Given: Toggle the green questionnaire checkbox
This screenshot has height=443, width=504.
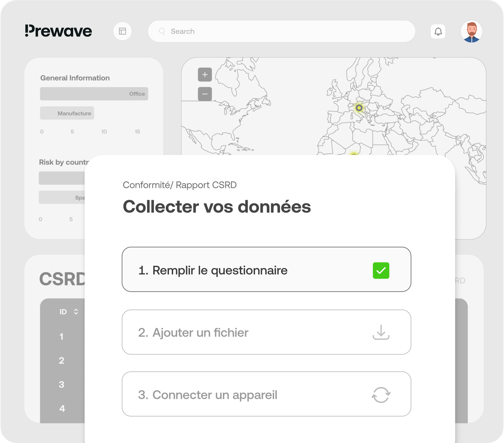Looking at the screenshot, I should (381, 270).
